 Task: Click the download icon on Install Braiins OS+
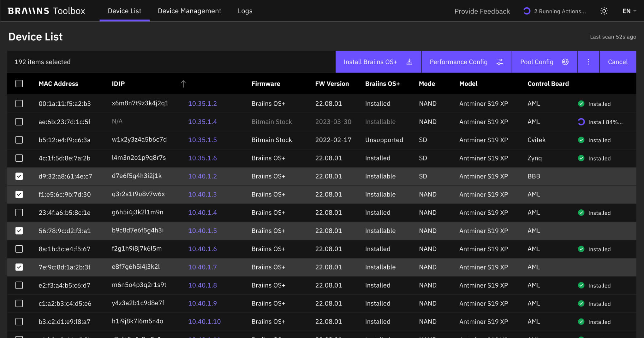coord(409,62)
